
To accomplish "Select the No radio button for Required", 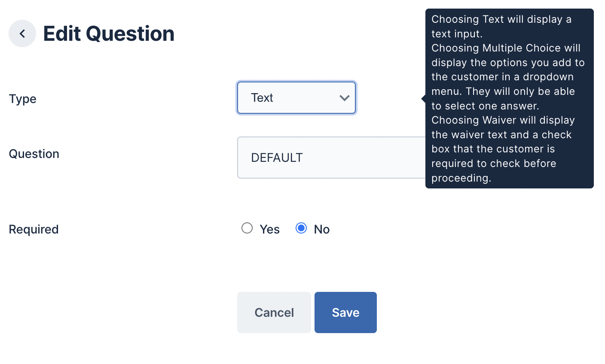I will click(x=301, y=228).
